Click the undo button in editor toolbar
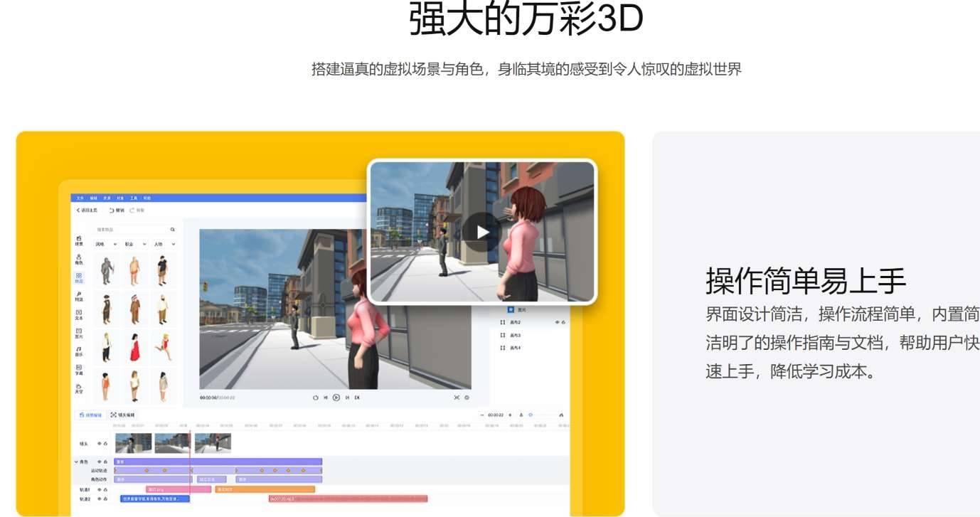980x517 pixels. pos(117,210)
